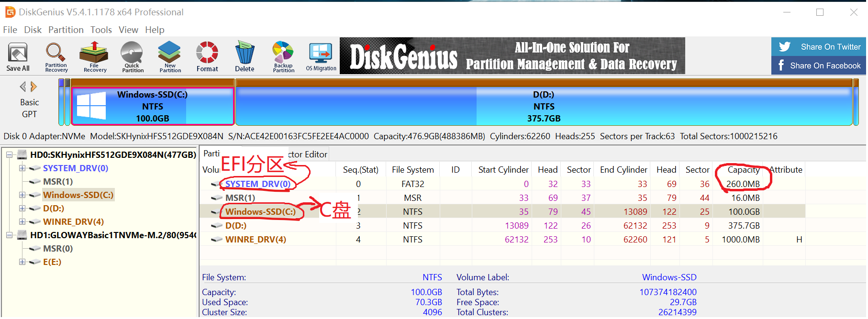Choose the Format toolbar icon
This screenshot has width=868, height=319.
point(207,57)
